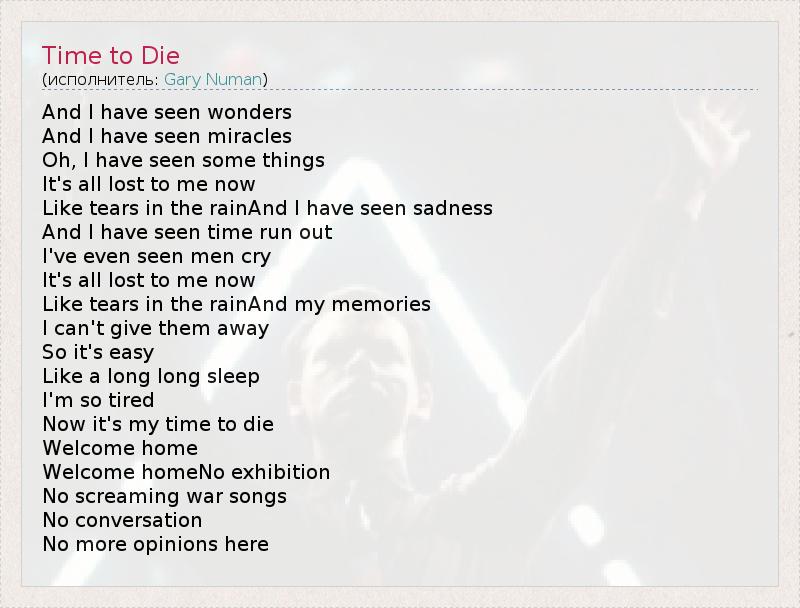800x608 pixels.
Task: Select "Now it's my time to die" line
Action: [158, 424]
